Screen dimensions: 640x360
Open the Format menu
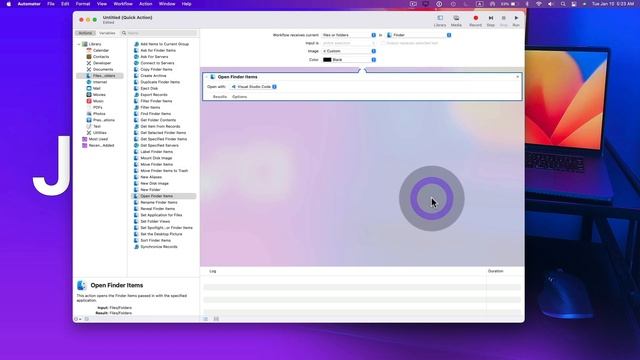pos(83,4)
